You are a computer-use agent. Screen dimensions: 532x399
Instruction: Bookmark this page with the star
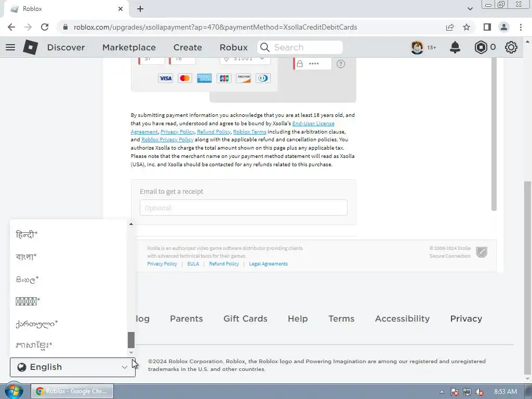click(x=467, y=27)
